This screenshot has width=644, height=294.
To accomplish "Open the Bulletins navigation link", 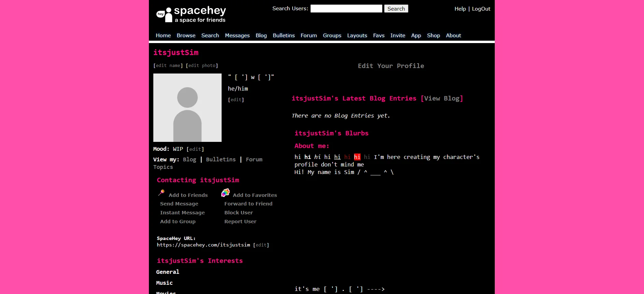I will tap(283, 36).
